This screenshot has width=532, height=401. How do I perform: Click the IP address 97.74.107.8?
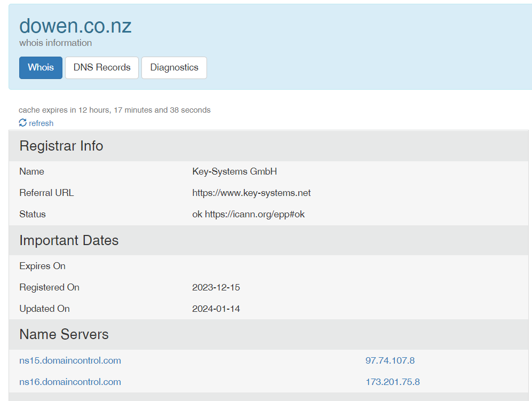390,360
